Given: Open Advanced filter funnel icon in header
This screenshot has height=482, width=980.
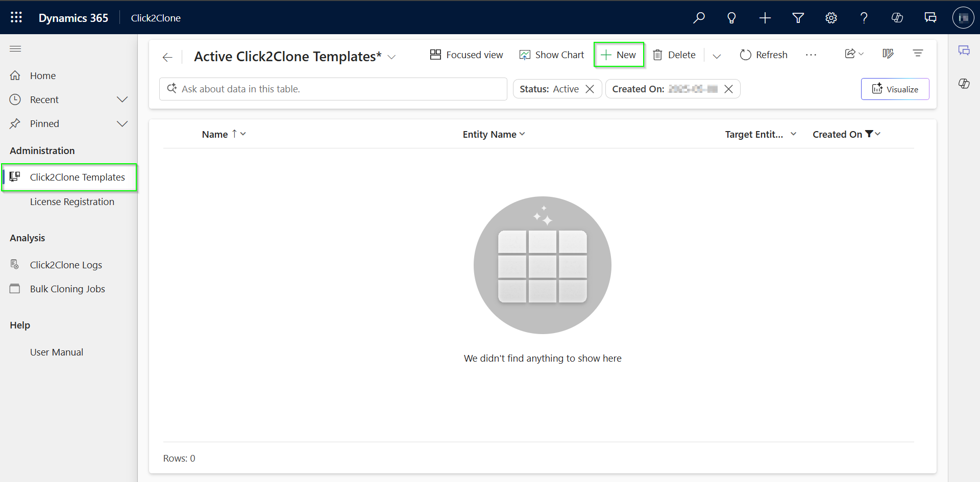Looking at the screenshot, I should click(x=798, y=18).
